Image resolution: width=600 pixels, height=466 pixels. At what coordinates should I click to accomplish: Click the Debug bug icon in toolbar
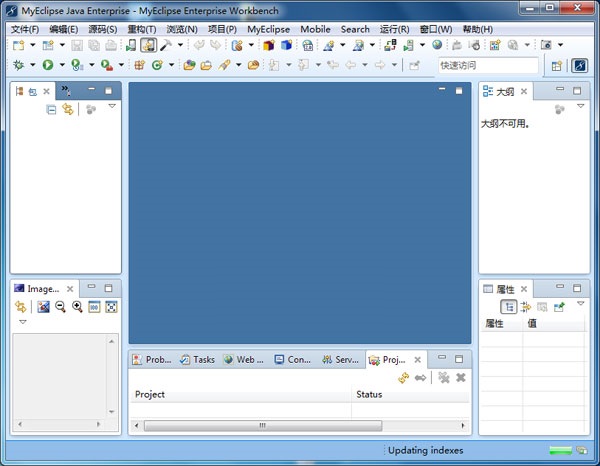[x=19, y=65]
